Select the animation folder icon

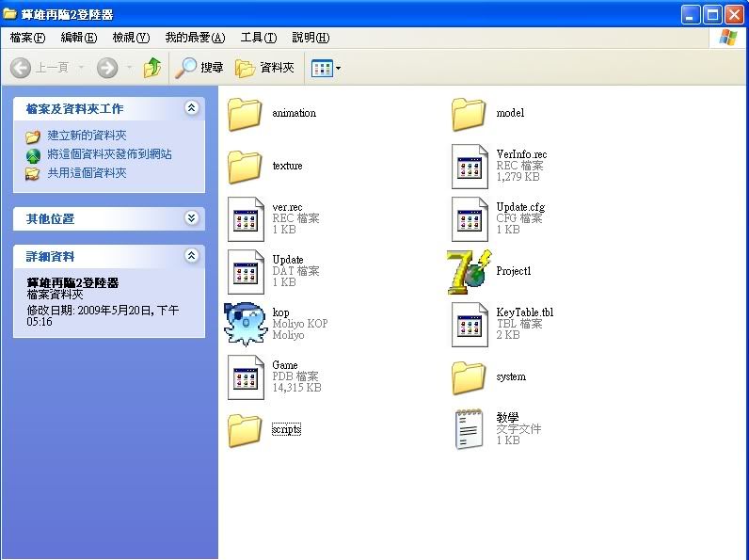coord(246,114)
